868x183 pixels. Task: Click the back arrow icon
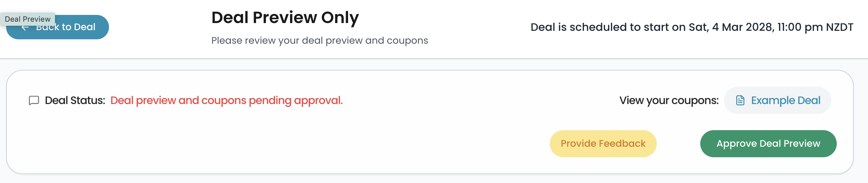click(24, 28)
